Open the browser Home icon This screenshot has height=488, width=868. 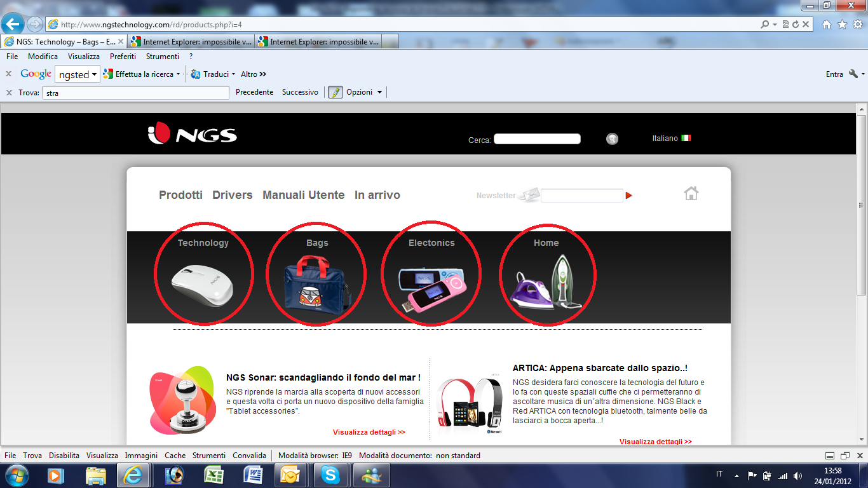tap(826, 24)
